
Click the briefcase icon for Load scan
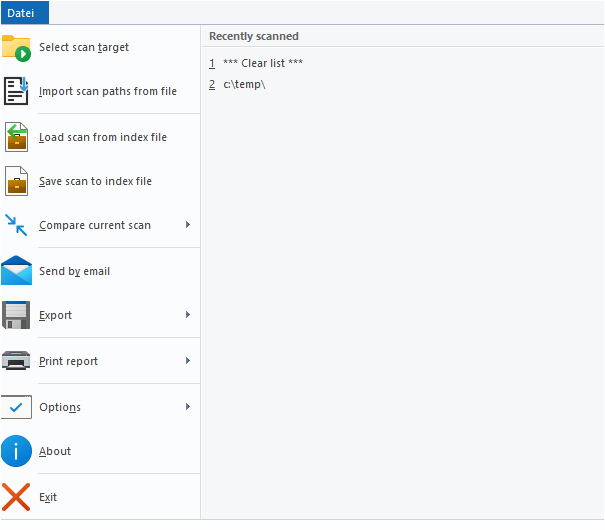[x=17, y=137]
